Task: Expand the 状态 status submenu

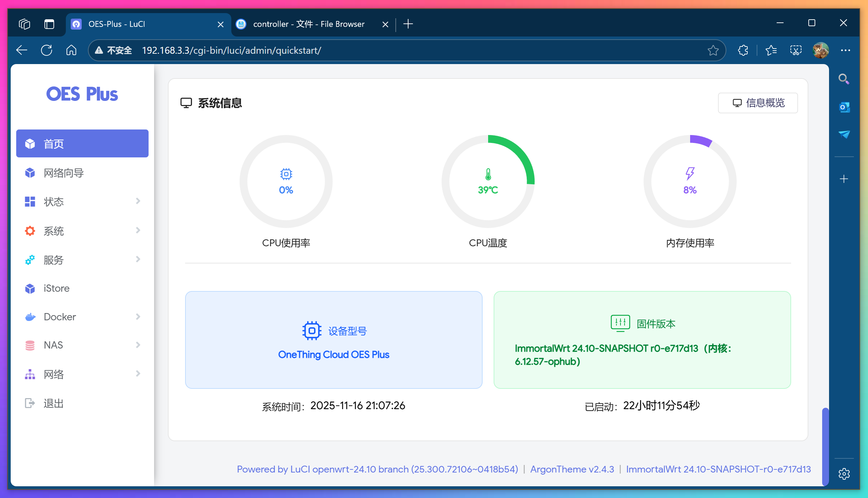Action: pyautogui.click(x=138, y=201)
